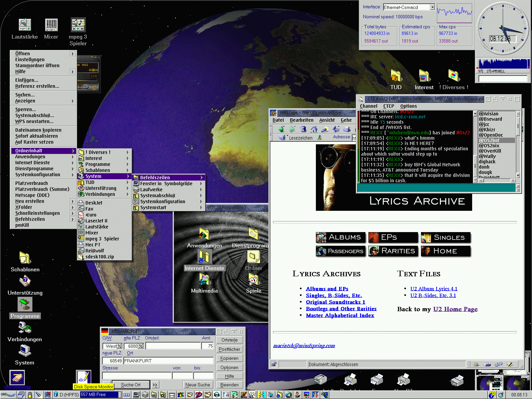
Task: Click the Neue Suche button
Action: 198,385
